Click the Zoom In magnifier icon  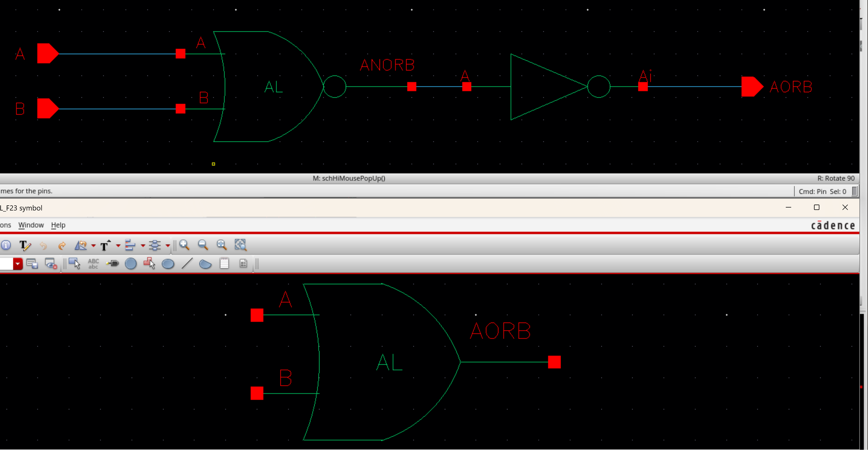pos(184,245)
